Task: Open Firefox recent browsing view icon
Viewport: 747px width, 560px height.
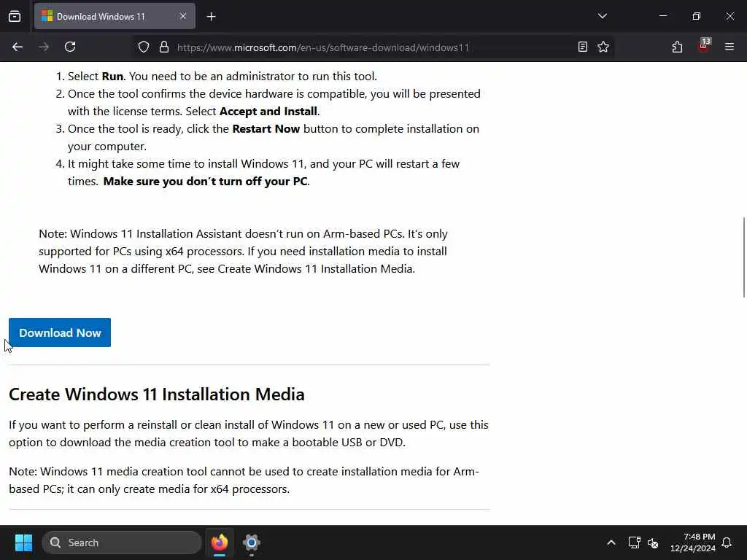Action: click(15, 16)
